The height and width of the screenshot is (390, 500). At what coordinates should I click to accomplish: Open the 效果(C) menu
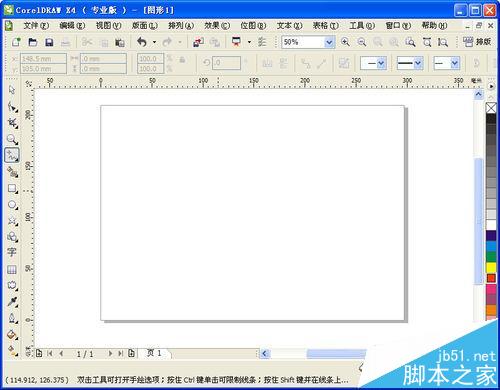pos(217,25)
